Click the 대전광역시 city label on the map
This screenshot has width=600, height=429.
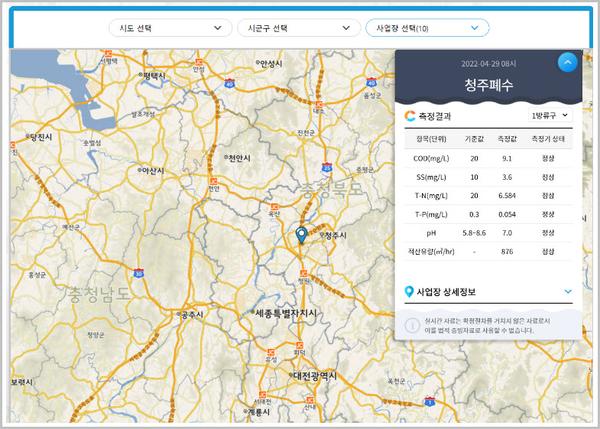(315, 376)
